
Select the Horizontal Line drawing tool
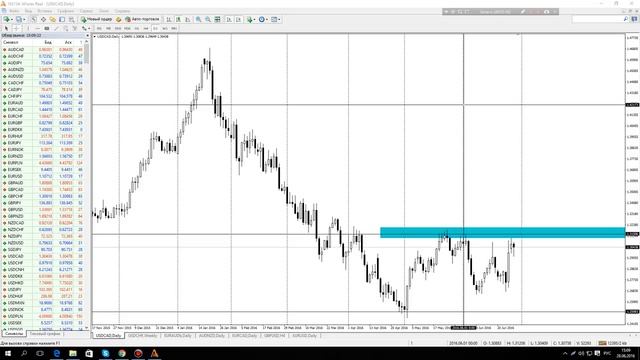coord(38,29)
